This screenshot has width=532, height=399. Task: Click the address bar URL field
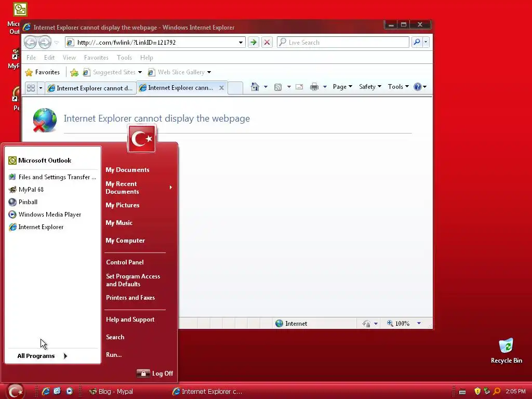[x=155, y=43]
